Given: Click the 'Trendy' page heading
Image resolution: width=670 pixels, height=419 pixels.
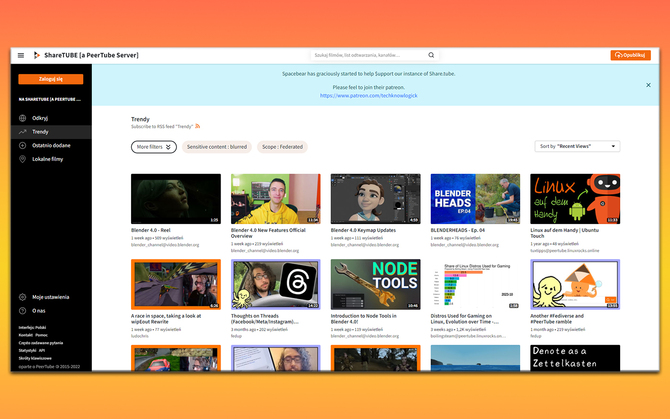Looking at the screenshot, I should 140,119.
